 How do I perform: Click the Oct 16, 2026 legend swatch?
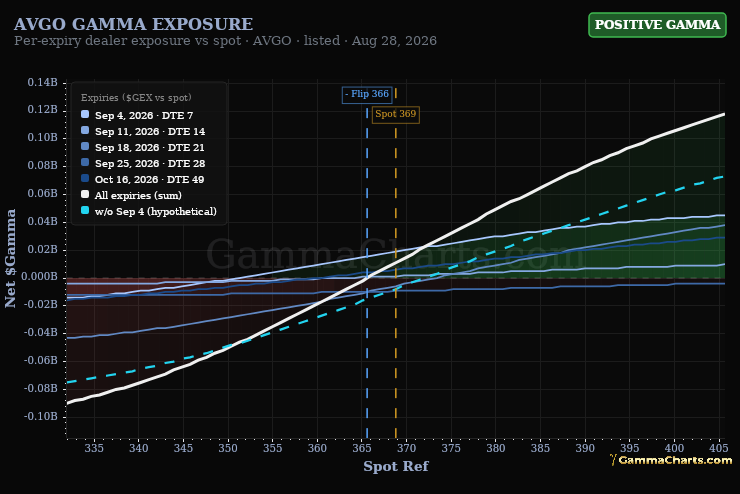point(85,178)
